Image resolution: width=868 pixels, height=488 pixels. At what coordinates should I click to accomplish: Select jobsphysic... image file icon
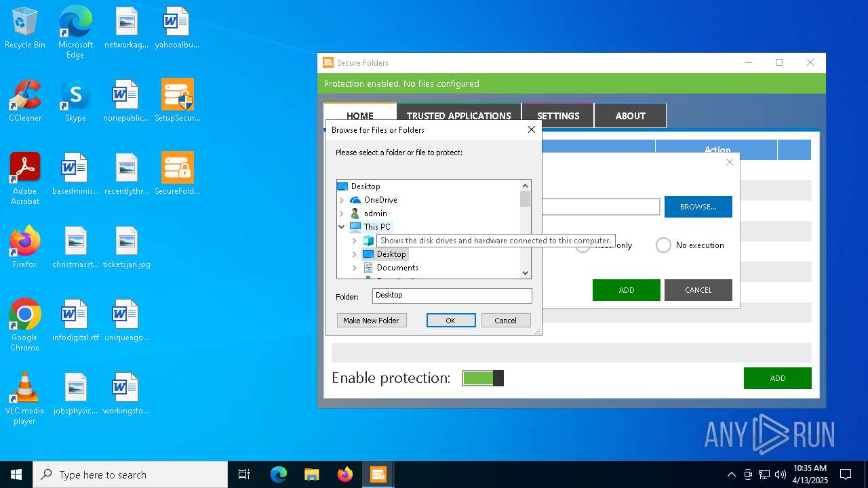75,394
